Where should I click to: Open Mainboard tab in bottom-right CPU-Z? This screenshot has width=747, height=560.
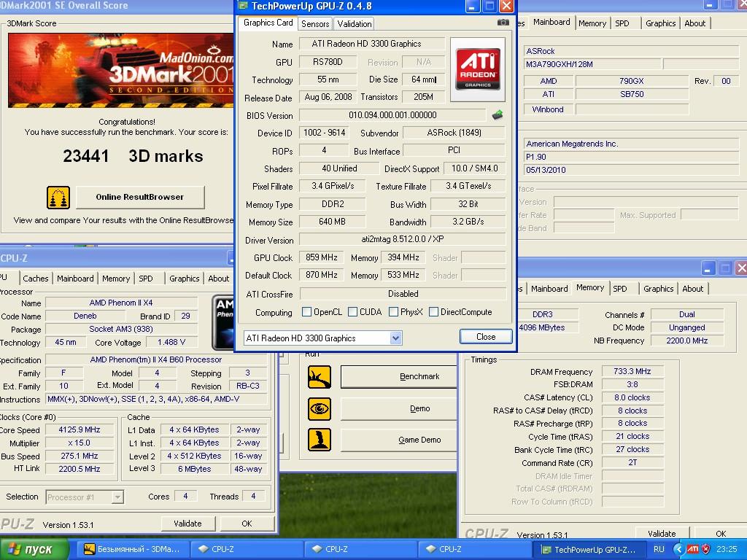[x=549, y=289]
